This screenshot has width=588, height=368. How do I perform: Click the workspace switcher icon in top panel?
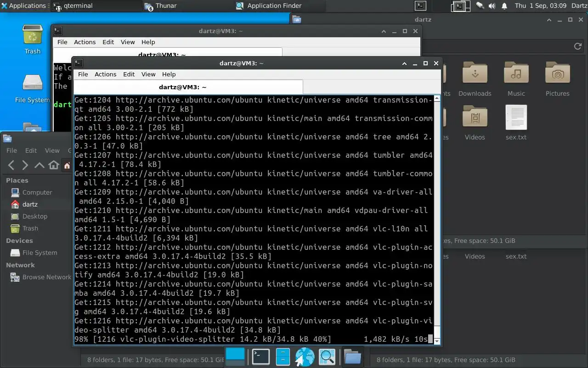[461, 6]
